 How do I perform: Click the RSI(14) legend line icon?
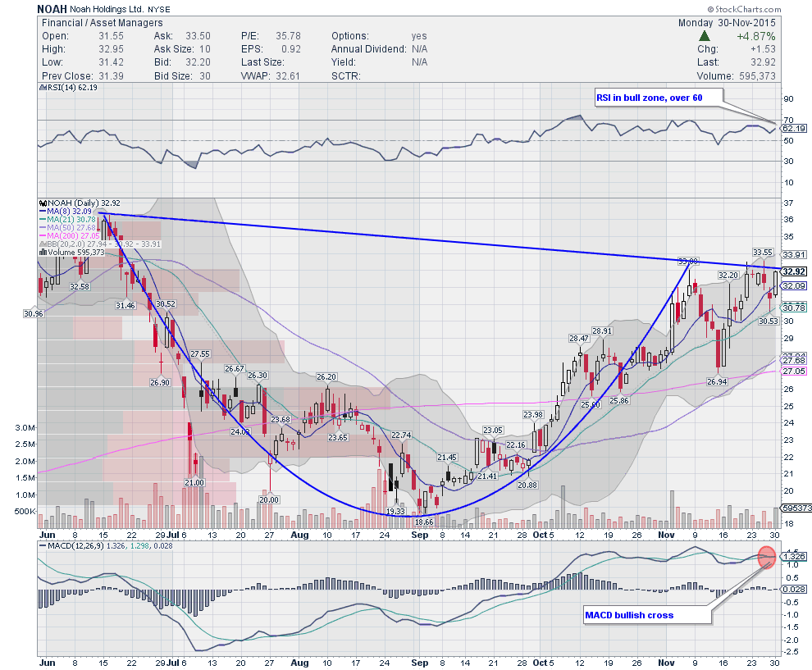(43, 88)
